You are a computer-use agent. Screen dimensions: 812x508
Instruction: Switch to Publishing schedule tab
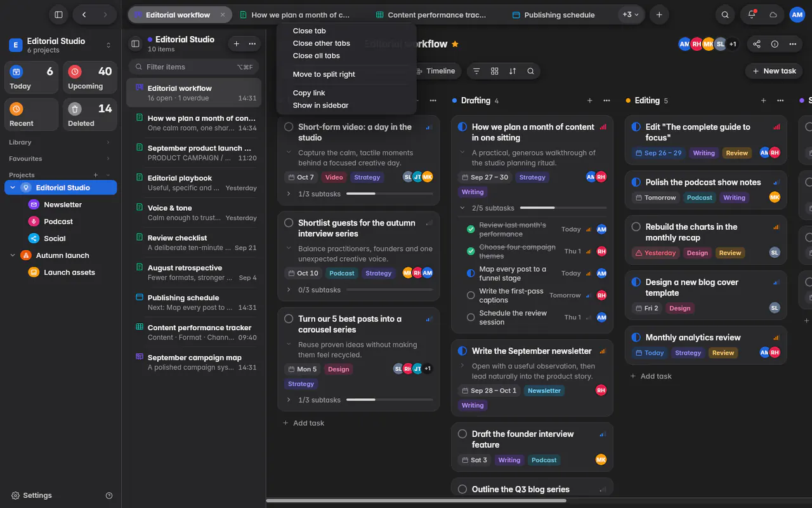[x=553, y=15]
